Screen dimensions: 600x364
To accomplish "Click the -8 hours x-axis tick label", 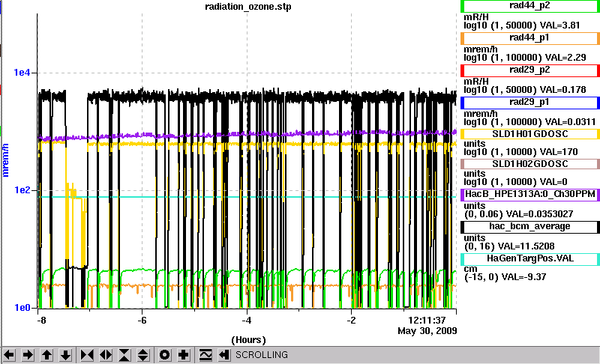I will tap(41, 320).
